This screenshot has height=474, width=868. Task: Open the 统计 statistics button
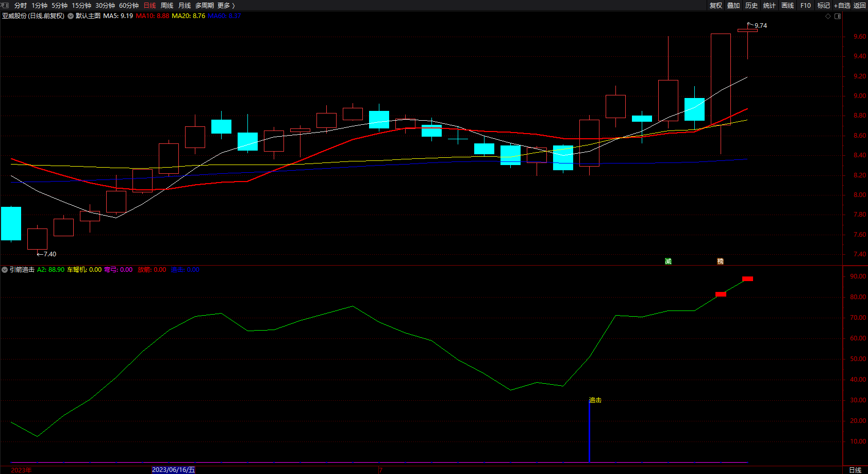point(770,5)
